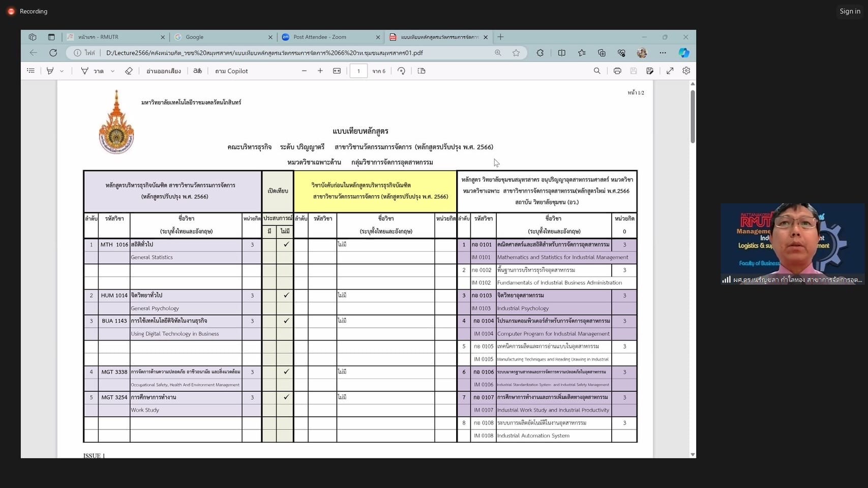
Task: Zoom in on the PDF
Action: pyautogui.click(x=320, y=71)
